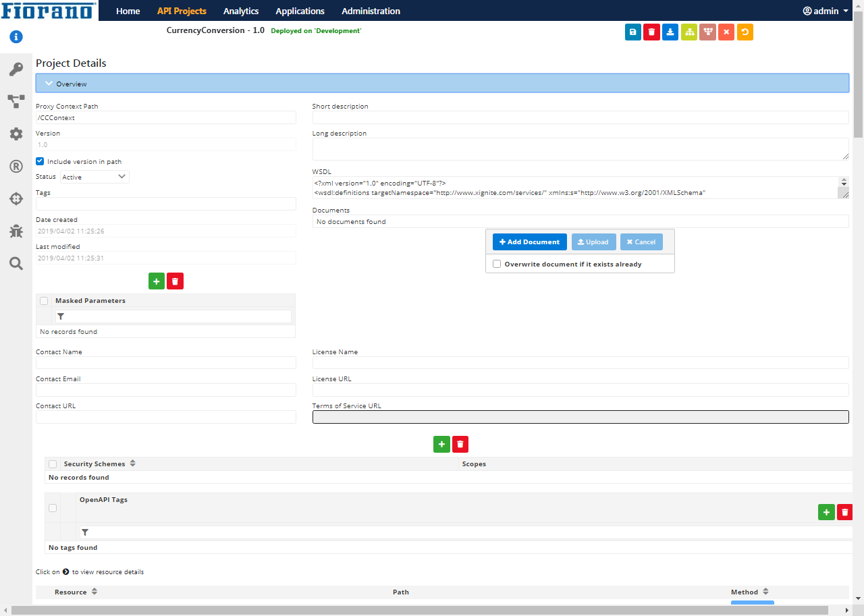Image resolution: width=864 pixels, height=616 pixels.
Task: Click into the Contact Name field
Action: coord(166,363)
